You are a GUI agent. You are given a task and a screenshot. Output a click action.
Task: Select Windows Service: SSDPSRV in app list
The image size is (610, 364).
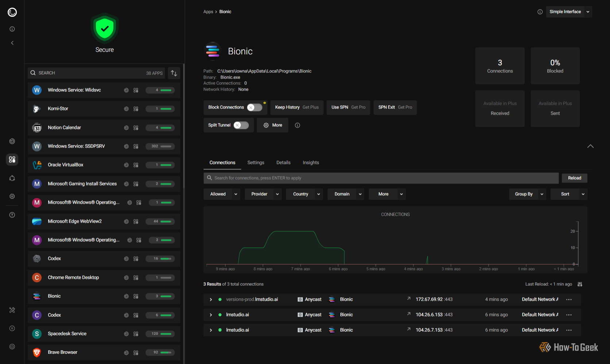104,146
